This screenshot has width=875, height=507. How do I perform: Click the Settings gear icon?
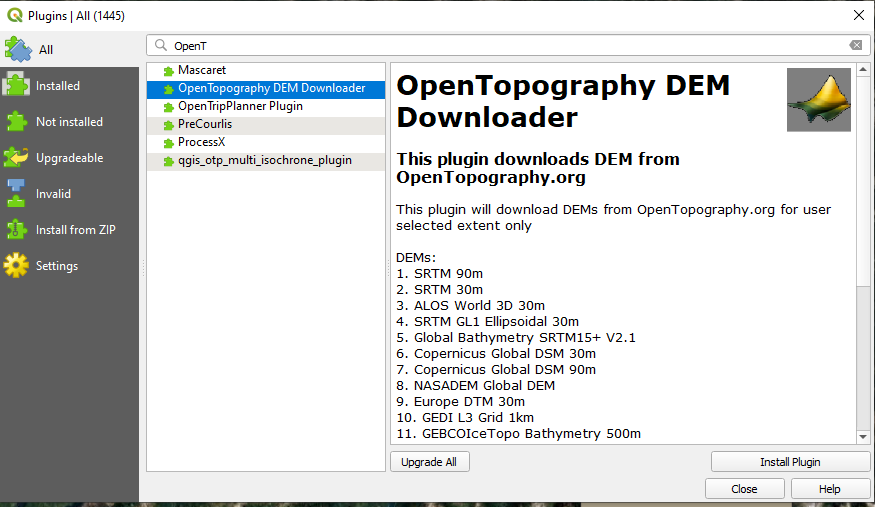click(17, 266)
